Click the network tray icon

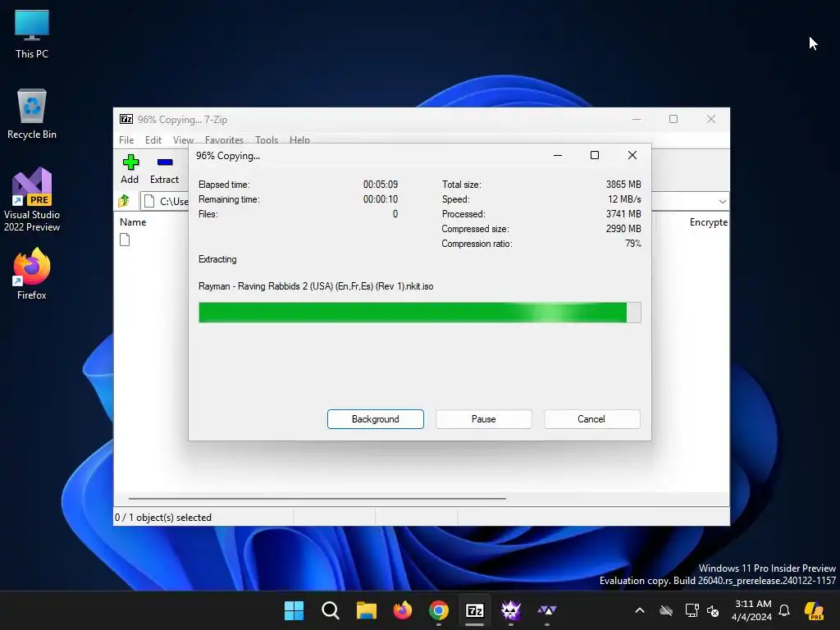tap(692, 610)
